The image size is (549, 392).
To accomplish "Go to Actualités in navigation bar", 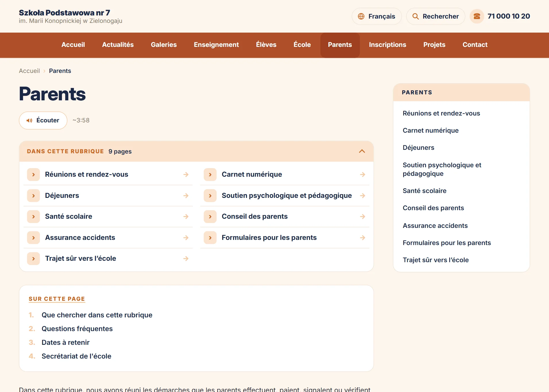I will pos(118,45).
